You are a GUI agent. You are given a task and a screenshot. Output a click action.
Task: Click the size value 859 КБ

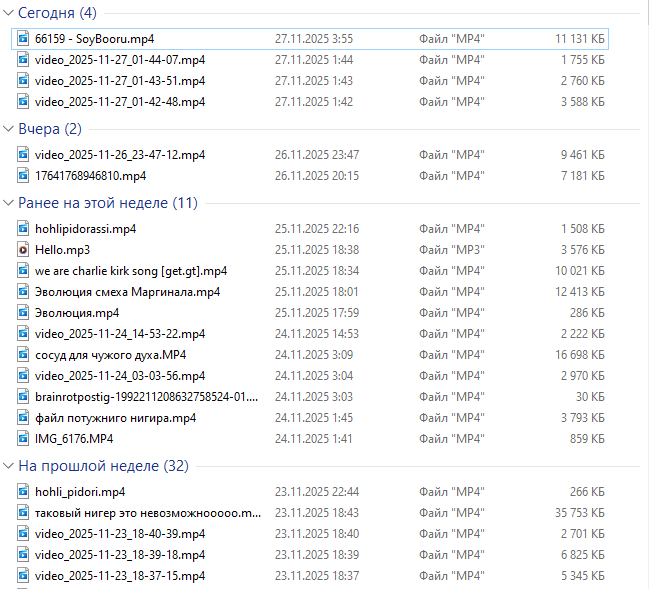pyautogui.click(x=587, y=438)
